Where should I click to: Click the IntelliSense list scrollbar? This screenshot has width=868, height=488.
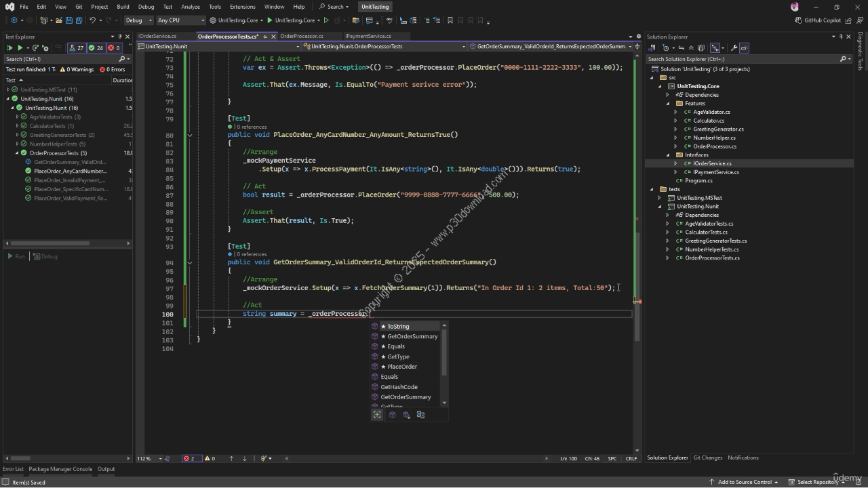coord(444,351)
